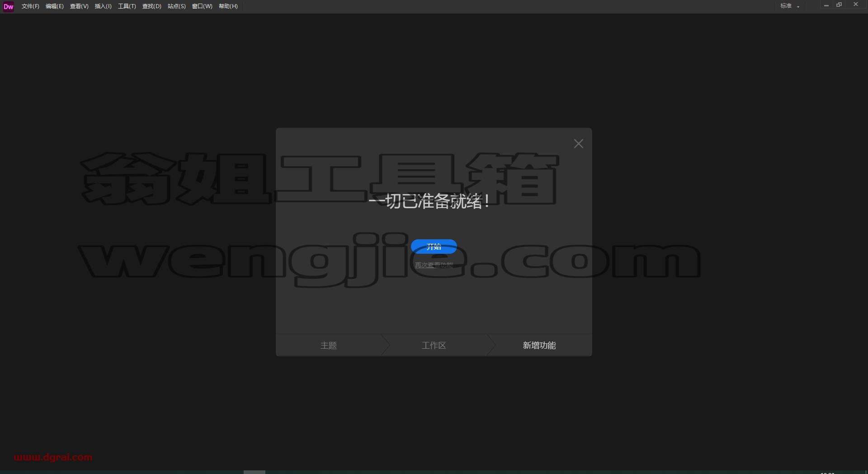Open the 窗口(W) menu

click(202, 6)
